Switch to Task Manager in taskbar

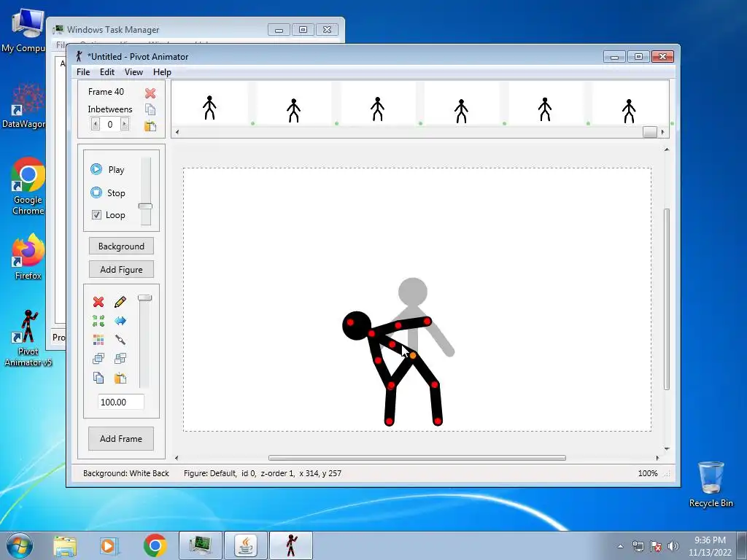200,545
